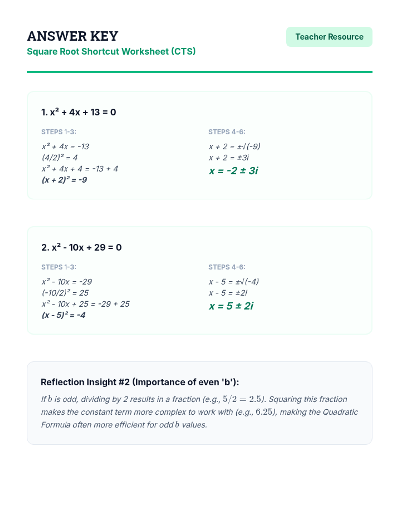
Task: Click the bold line (x - 5)² = -4
Action: click(64, 315)
